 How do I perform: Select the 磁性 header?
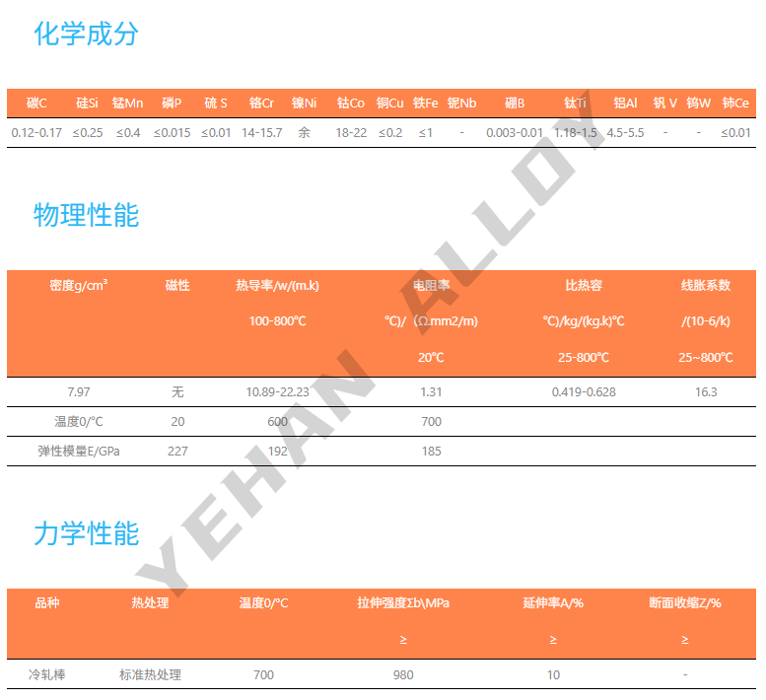coord(177,285)
